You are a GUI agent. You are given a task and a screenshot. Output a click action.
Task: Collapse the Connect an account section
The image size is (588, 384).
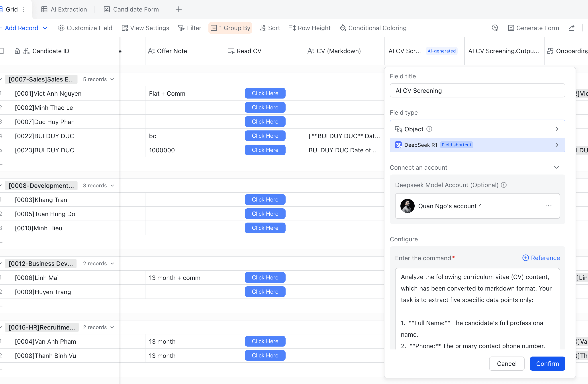[x=556, y=167]
